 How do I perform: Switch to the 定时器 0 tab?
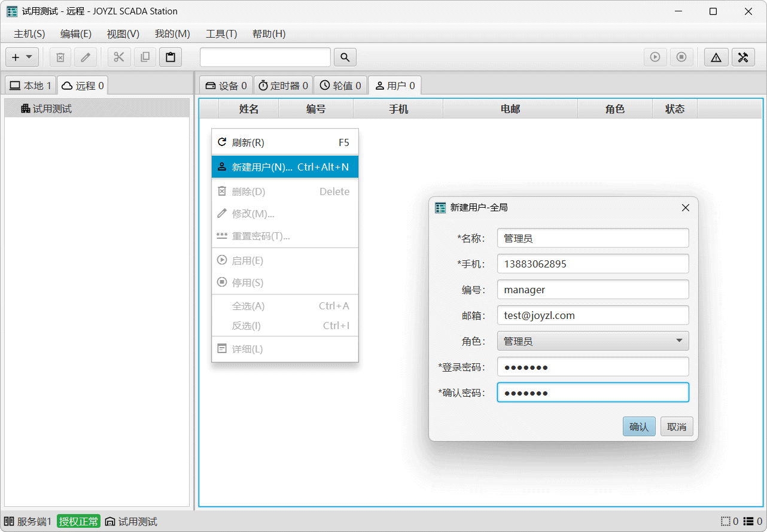[x=283, y=86]
